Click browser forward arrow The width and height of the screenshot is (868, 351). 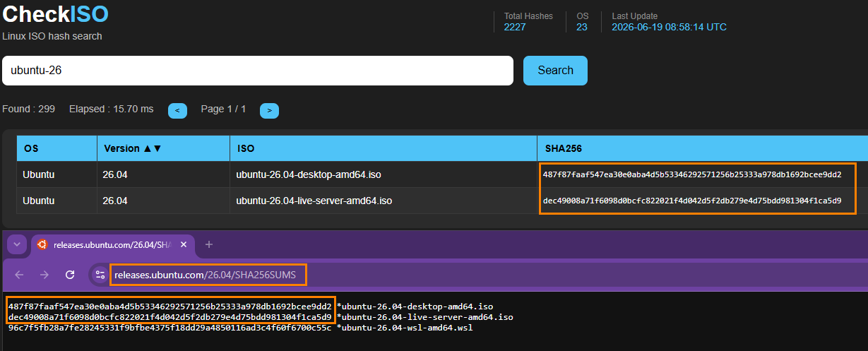click(x=44, y=275)
